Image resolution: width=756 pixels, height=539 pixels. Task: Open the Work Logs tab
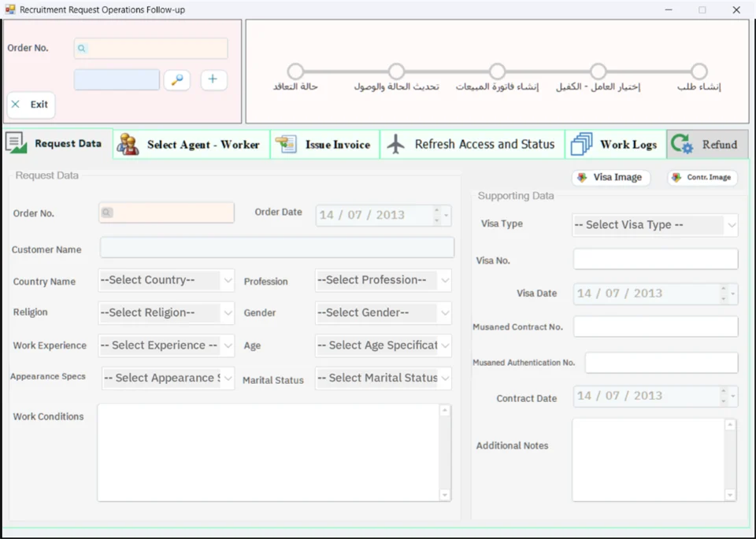[x=616, y=145]
